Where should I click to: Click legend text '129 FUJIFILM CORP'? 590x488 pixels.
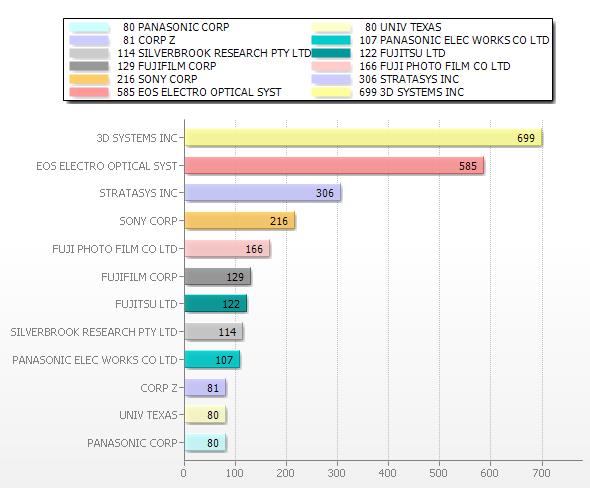click(x=167, y=66)
